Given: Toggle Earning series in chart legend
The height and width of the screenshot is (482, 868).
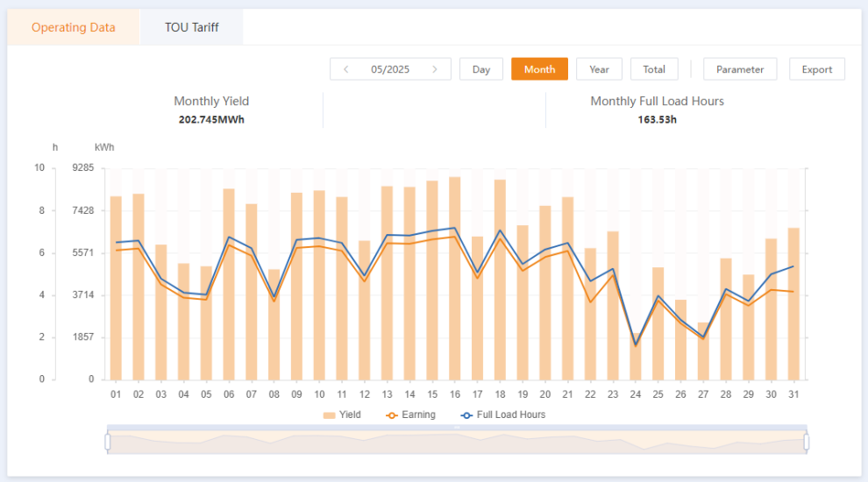Looking at the screenshot, I should coord(410,415).
